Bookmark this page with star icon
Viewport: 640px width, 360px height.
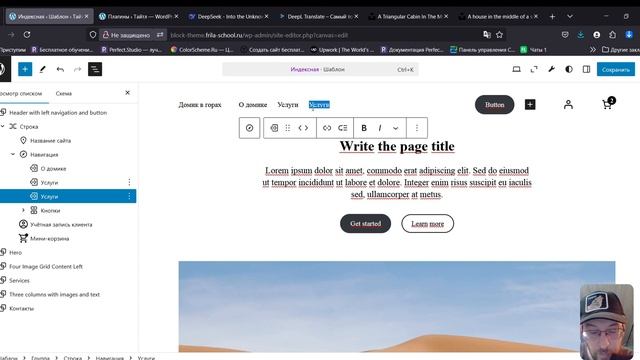click(x=499, y=35)
